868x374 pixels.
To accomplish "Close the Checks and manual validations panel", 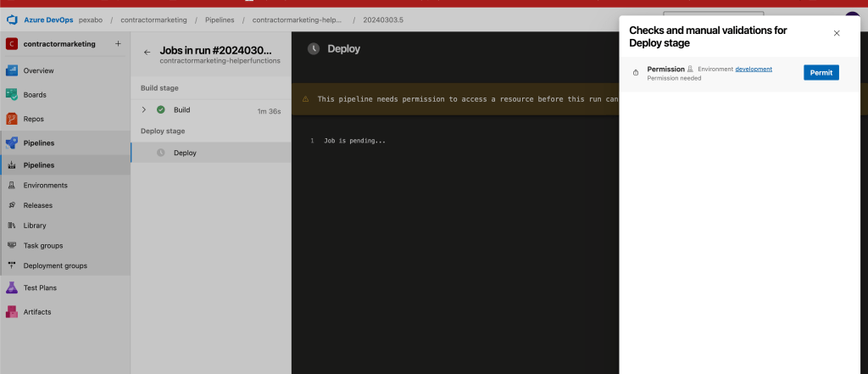I will pos(837,33).
